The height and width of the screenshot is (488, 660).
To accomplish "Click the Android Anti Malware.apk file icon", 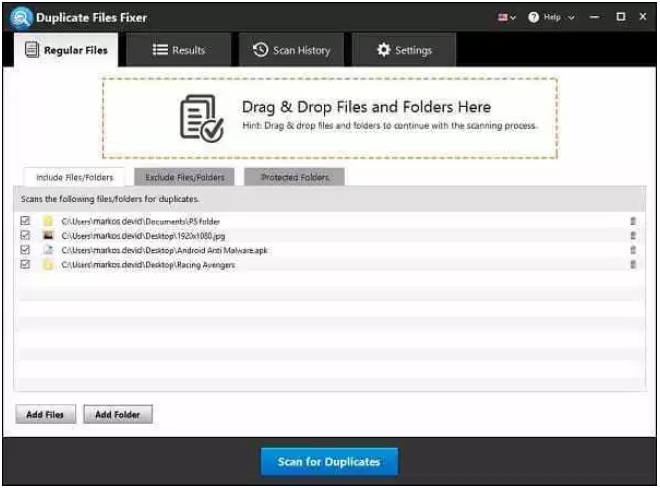I will point(48,250).
